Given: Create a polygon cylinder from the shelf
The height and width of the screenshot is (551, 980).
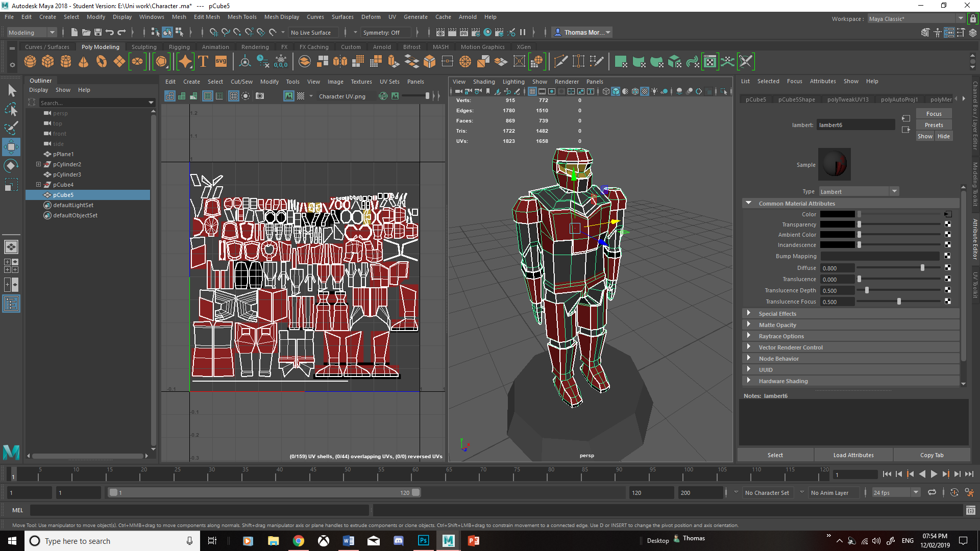Looking at the screenshot, I should (x=66, y=62).
